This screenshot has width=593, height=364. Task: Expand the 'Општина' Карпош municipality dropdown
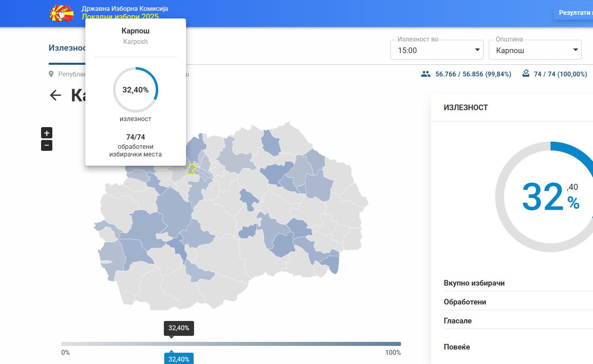click(x=535, y=50)
